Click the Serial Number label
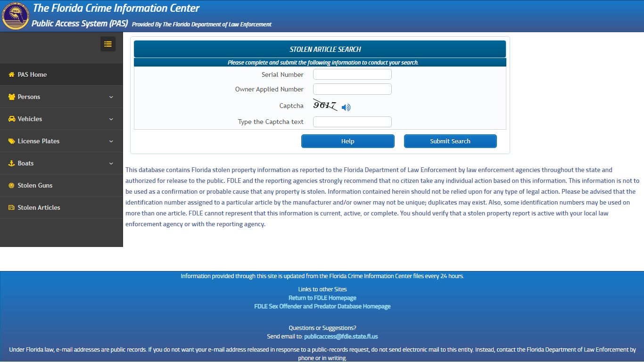Viewport: 644px width, 362px height. point(282,74)
